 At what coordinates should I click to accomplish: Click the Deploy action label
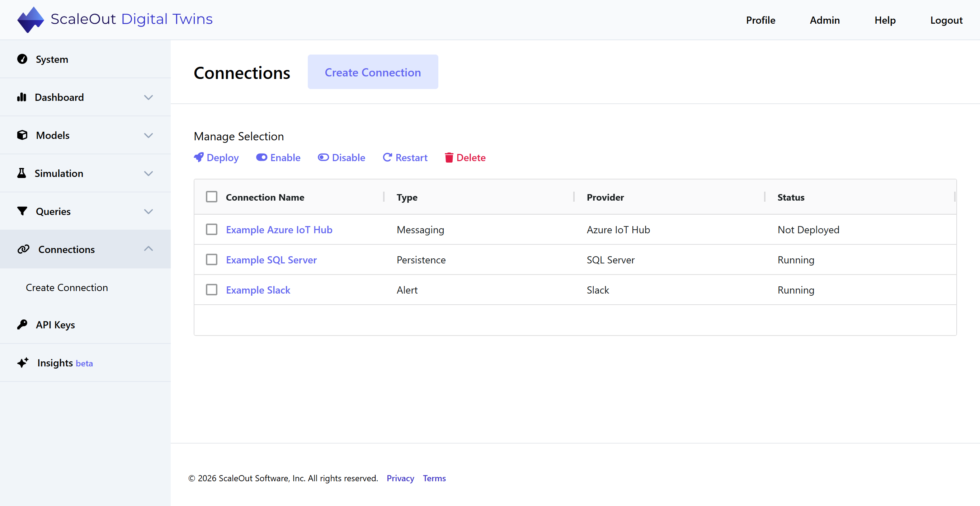pos(222,158)
